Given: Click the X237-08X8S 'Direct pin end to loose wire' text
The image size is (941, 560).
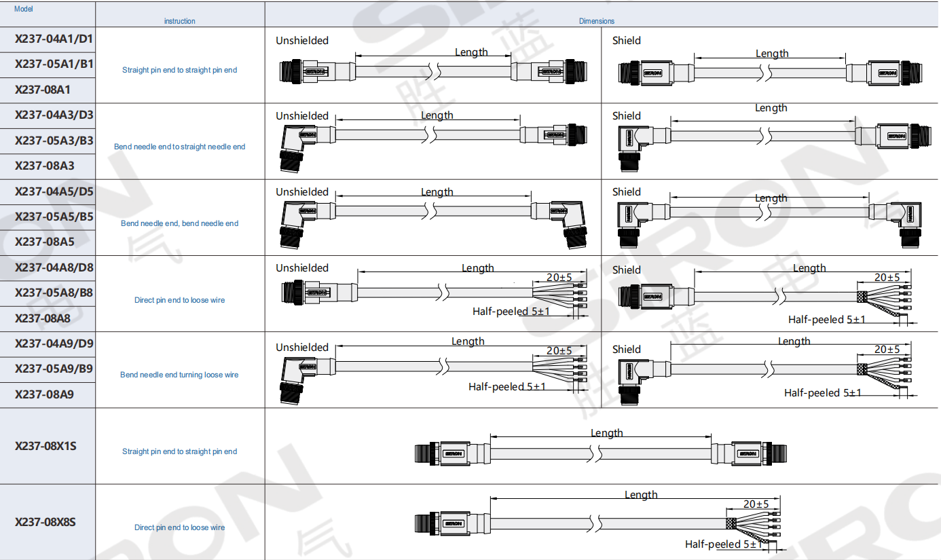Looking at the screenshot, I should tap(179, 527).
